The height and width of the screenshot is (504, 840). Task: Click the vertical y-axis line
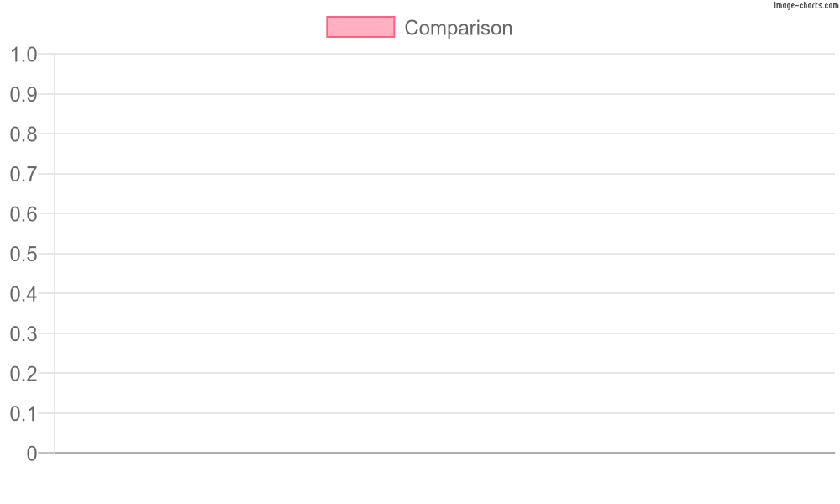[x=55, y=253]
